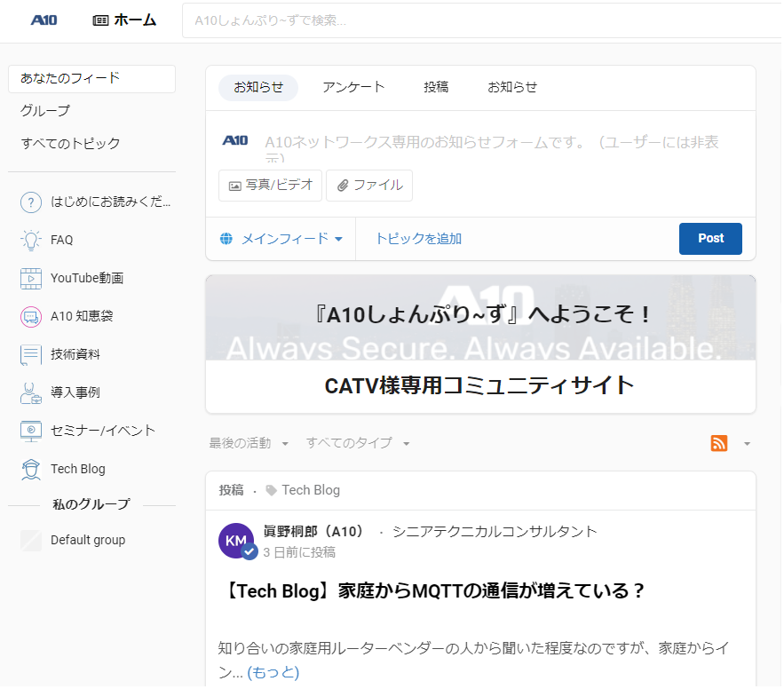Click the 技術資料 document icon
The image size is (784, 689).
coord(31,355)
